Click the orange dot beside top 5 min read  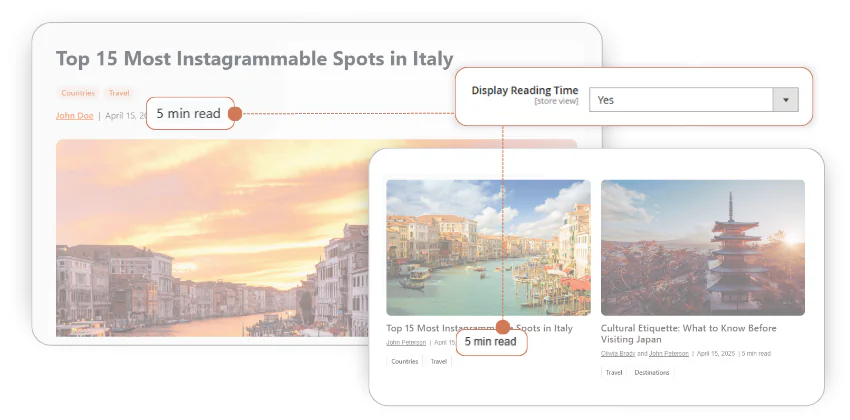(x=233, y=114)
